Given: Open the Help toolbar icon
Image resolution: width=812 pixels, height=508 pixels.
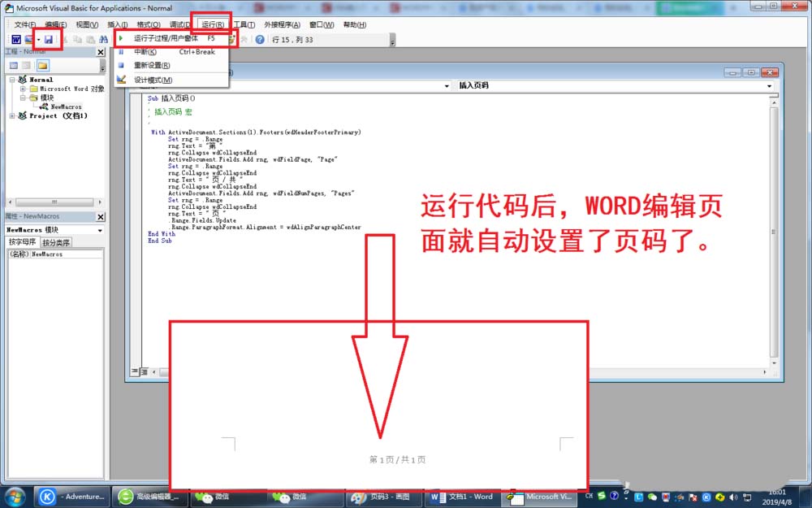Looking at the screenshot, I should (x=259, y=38).
